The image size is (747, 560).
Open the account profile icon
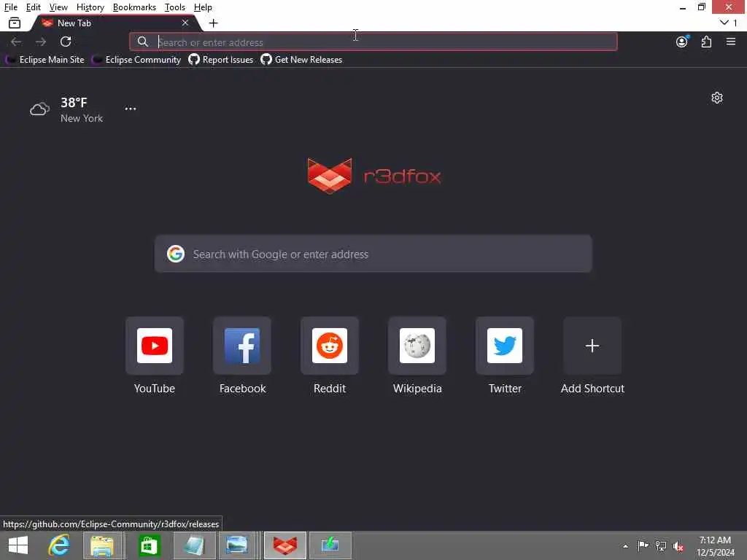pos(682,42)
